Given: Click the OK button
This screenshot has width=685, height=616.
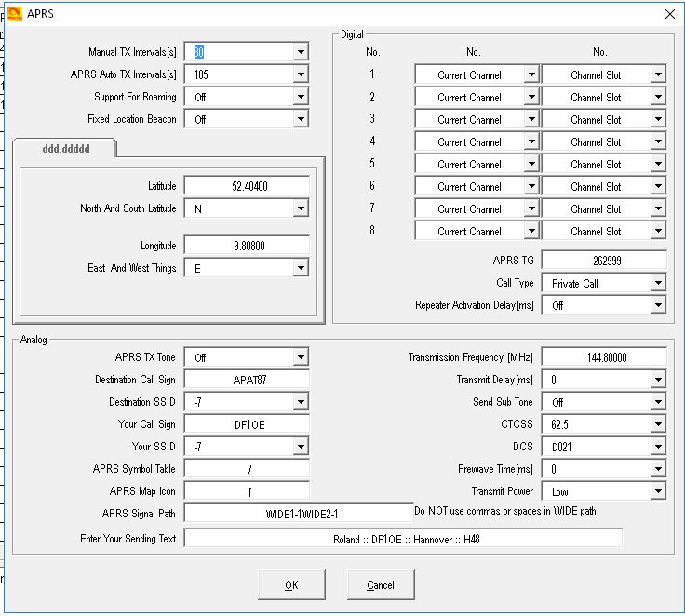Looking at the screenshot, I should [x=291, y=584].
